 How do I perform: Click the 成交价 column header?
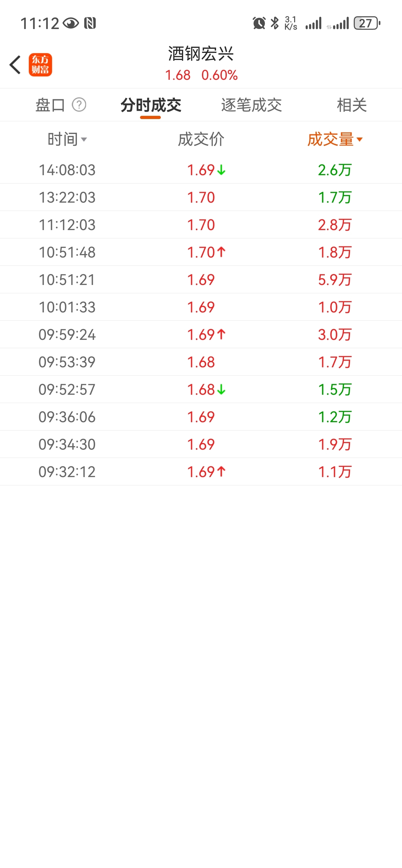(x=201, y=139)
